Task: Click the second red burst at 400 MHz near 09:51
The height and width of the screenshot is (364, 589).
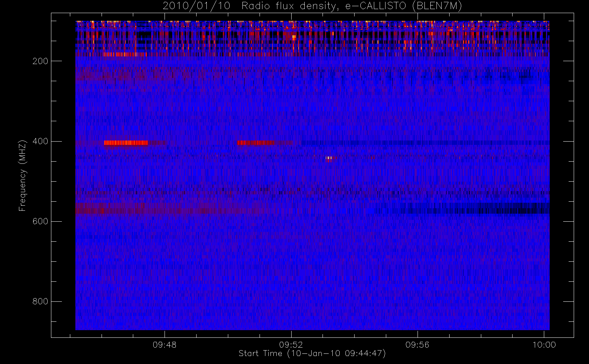Action: (x=256, y=143)
